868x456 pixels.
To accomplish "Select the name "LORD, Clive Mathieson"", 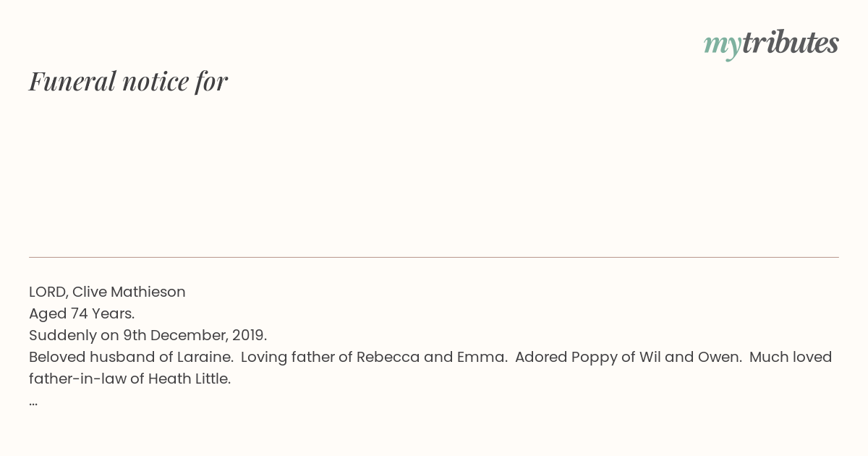I will click(x=107, y=292).
